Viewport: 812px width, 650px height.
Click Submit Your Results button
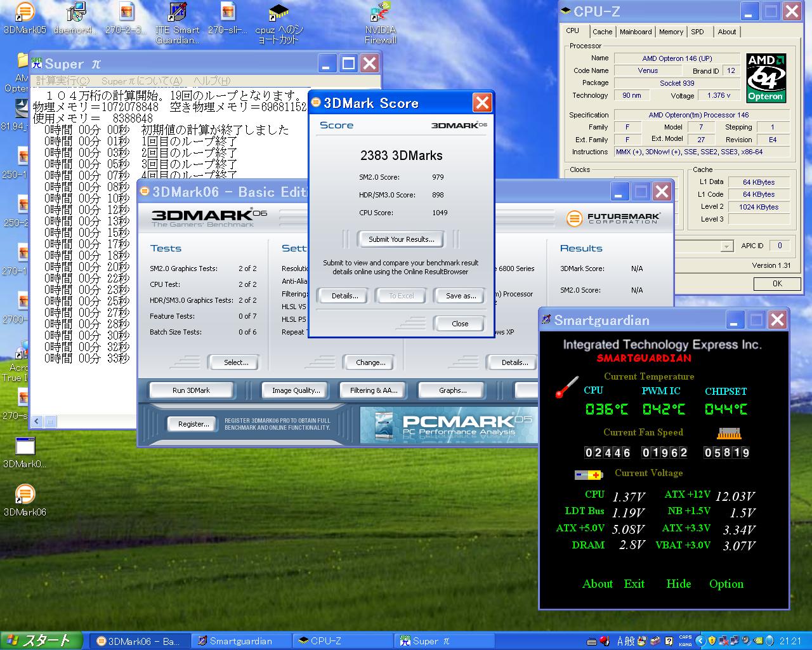tap(402, 239)
